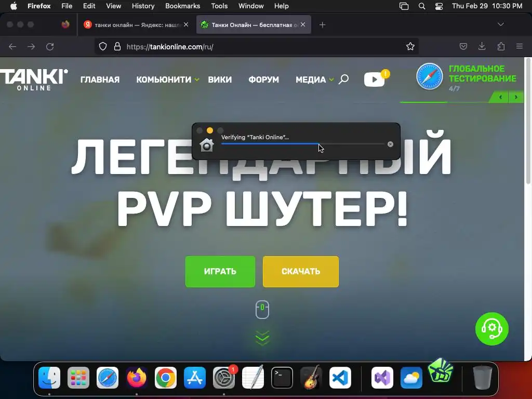Open Control Center in menu bar
Screen dimensions: 532x399
pos(438,6)
